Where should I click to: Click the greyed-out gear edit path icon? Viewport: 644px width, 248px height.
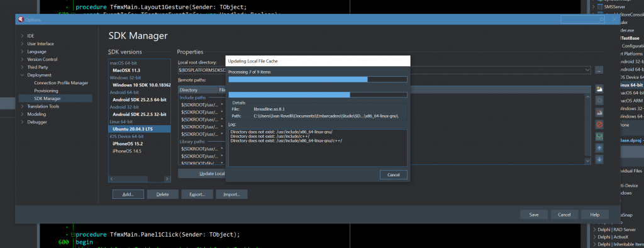click(x=599, y=100)
